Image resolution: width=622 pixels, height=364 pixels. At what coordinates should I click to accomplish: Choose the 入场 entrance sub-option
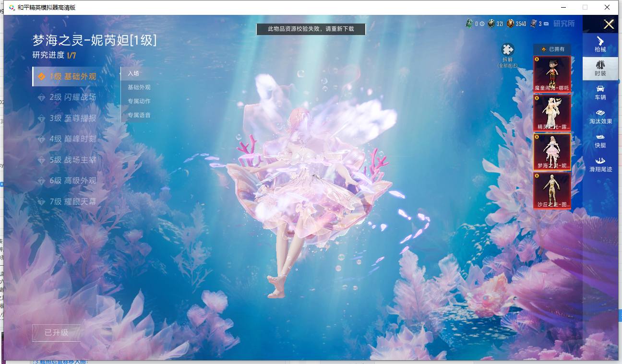[133, 73]
